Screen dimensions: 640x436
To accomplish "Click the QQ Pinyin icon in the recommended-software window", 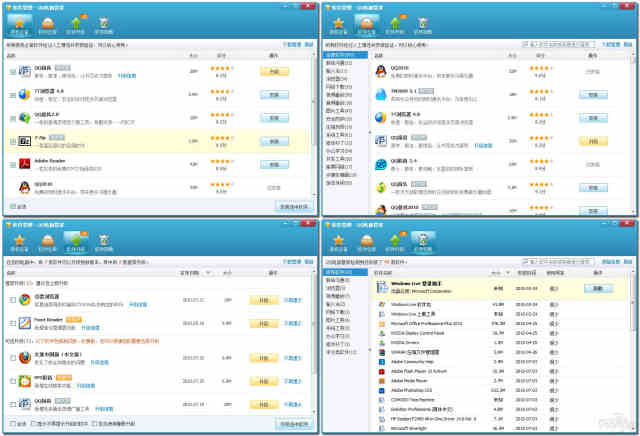I will tap(24, 71).
